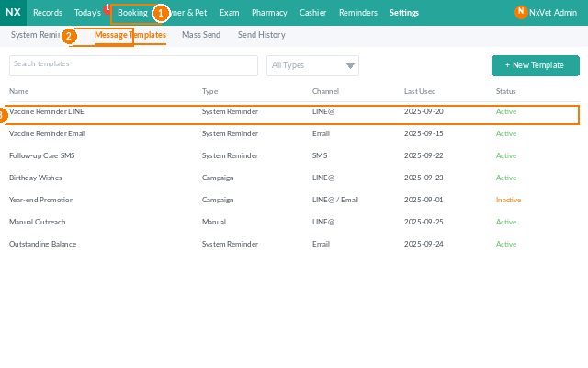Click Active status of Vaccine Reminder Email
588x368 pixels.
click(x=506, y=133)
